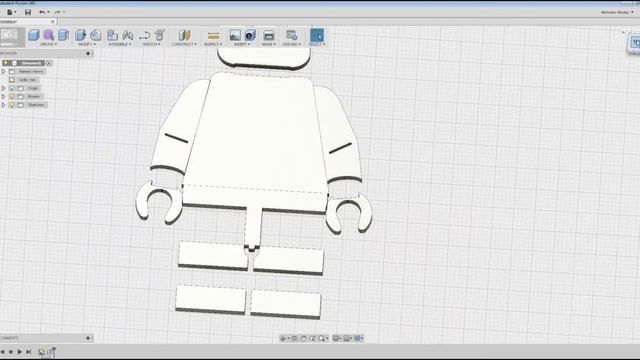Screen dimensions: 640x360
Task: Expand the Bodies tree node
Action: point(4,97)
